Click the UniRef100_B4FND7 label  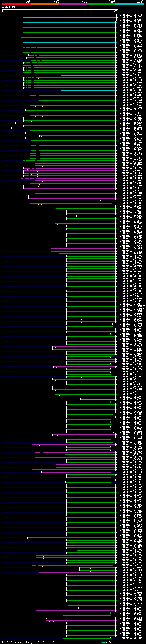[x=131, y=27]
